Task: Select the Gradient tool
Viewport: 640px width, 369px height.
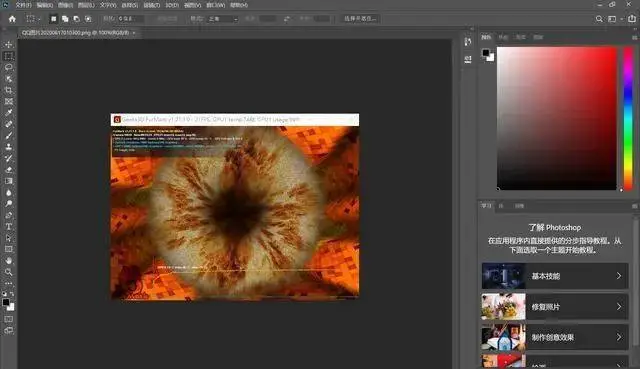Action: click(9, 181)
